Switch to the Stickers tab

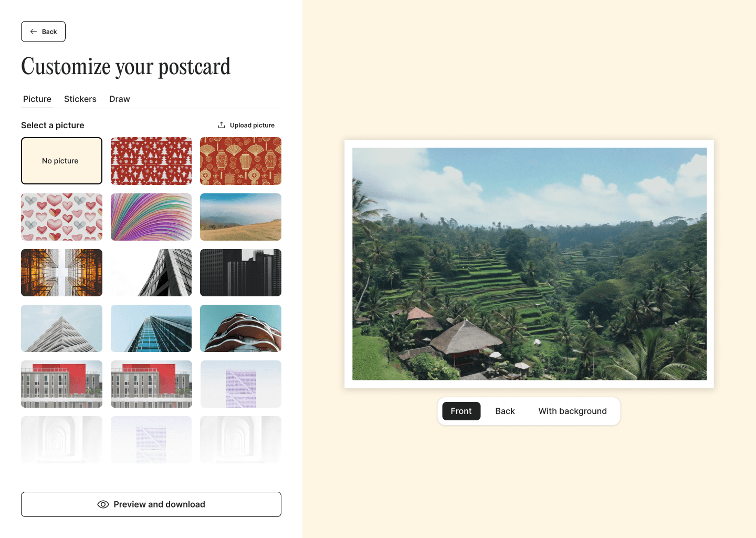click(80, 99)
